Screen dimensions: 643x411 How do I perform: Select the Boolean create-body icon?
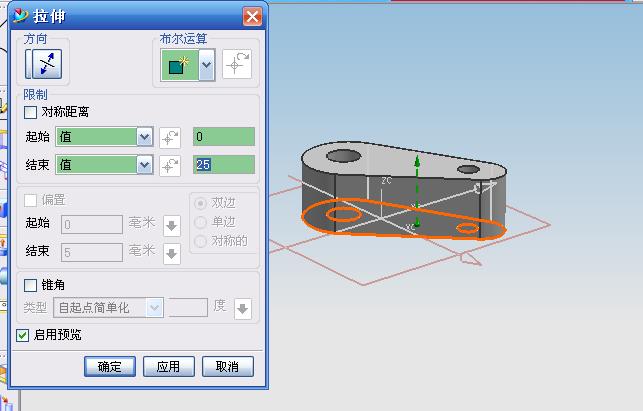[x=180, y=65]
